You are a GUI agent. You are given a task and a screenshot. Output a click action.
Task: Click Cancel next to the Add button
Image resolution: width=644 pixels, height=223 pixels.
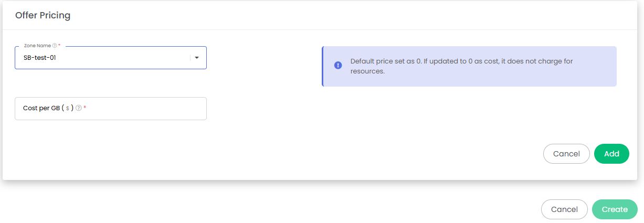[566, 154]
